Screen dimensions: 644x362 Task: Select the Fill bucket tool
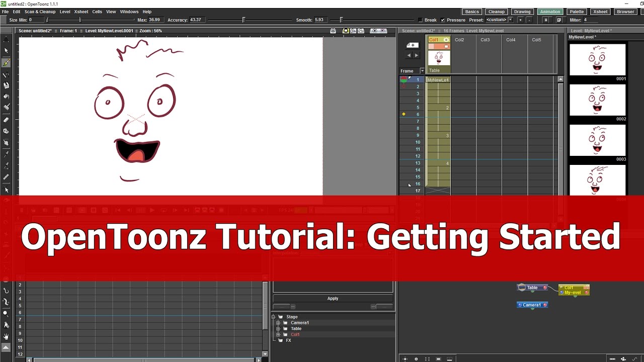6,96
